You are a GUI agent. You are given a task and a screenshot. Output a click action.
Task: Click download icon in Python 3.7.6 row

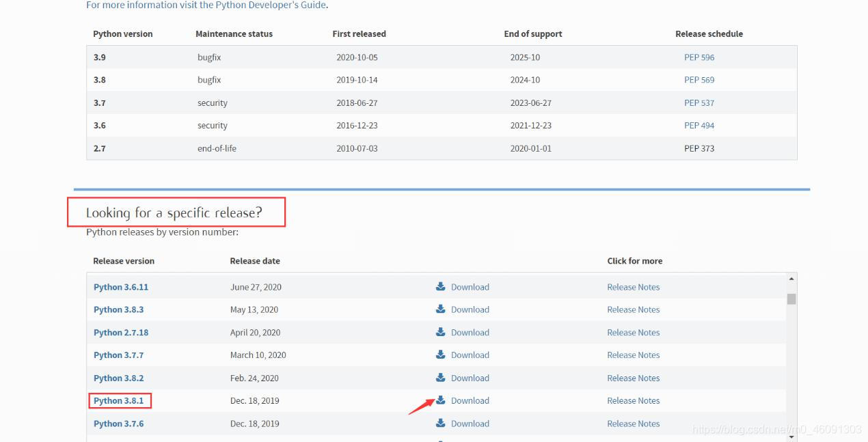pyautogui.click(x=441, y=424)
